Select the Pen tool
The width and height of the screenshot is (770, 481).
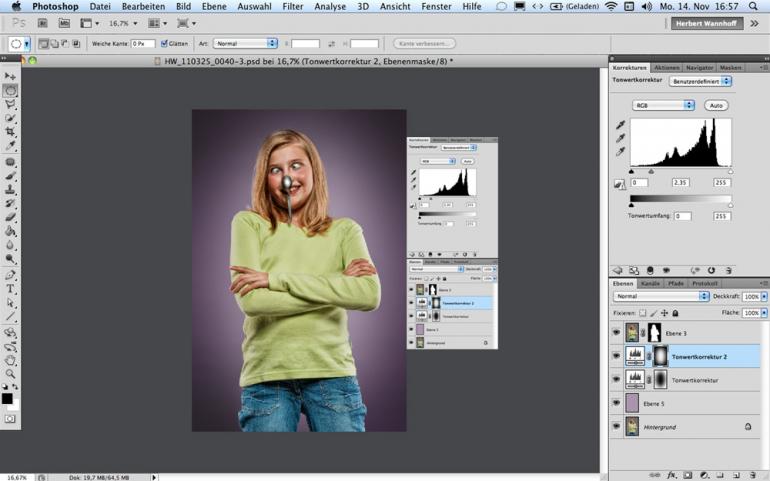(x=10, y=275)
